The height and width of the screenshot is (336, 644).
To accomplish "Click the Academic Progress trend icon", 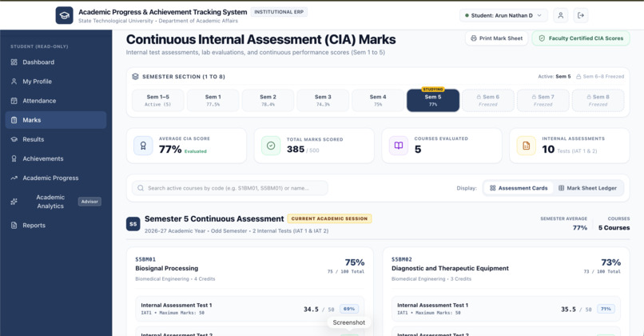I will pos(14,178).
